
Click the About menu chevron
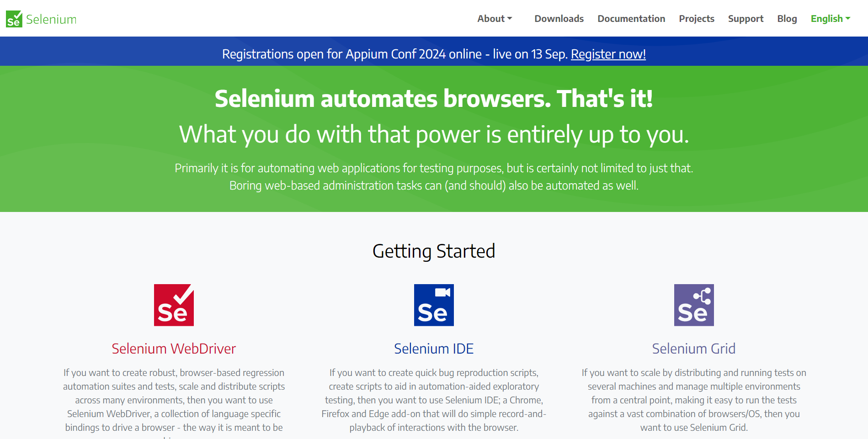pos(511,19)
